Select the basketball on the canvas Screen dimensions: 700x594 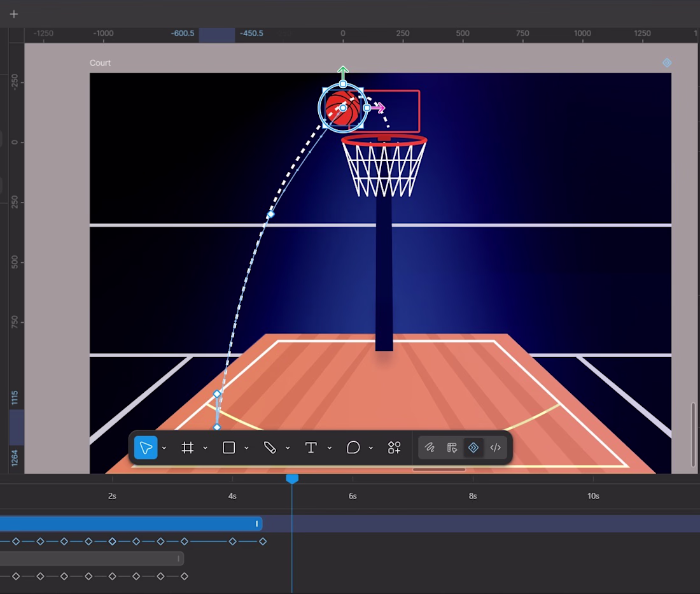[x=342, y=108]
